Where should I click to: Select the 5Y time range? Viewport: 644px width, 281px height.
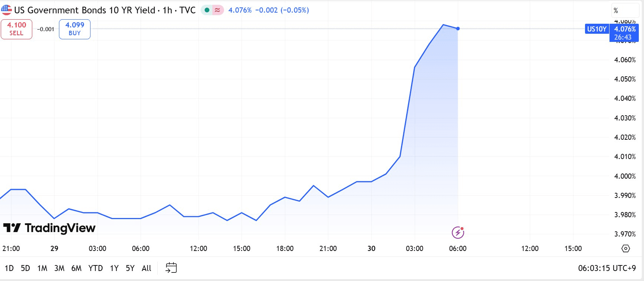pos(130,268)
